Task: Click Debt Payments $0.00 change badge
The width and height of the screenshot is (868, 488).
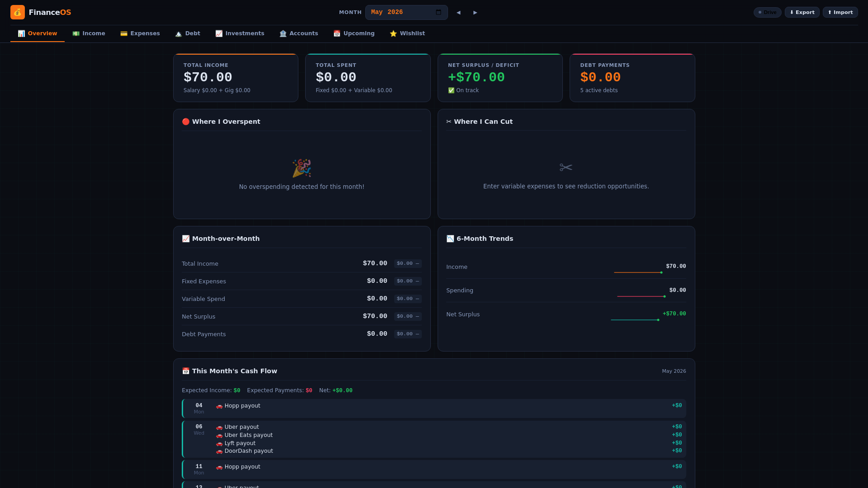Action: coord(408,334)
